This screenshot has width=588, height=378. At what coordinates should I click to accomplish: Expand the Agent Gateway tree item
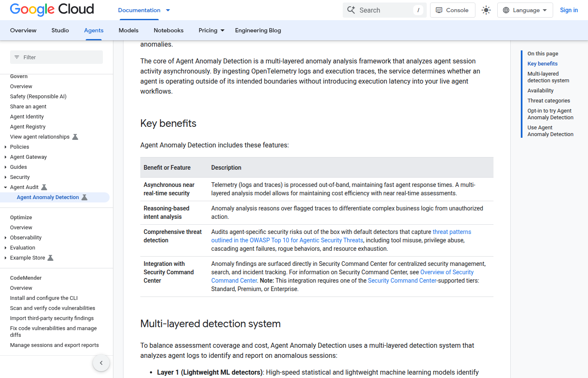(x=5, y=157)
